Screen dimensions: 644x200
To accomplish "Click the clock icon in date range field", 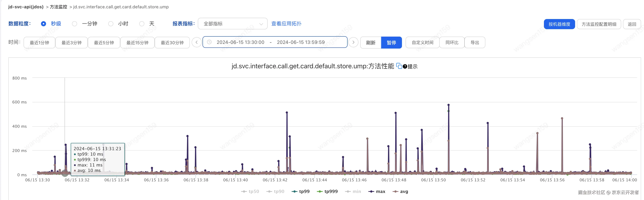I will 209,42.
